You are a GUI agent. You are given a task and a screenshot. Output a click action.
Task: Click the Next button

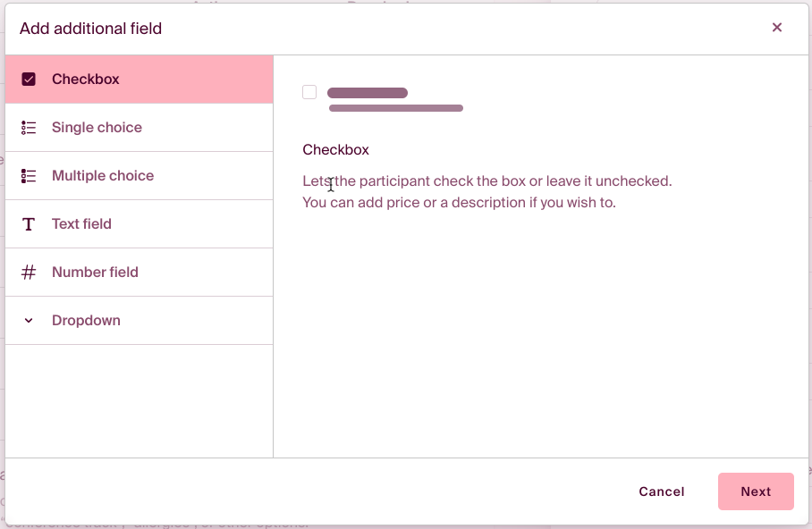coord(756,491)
